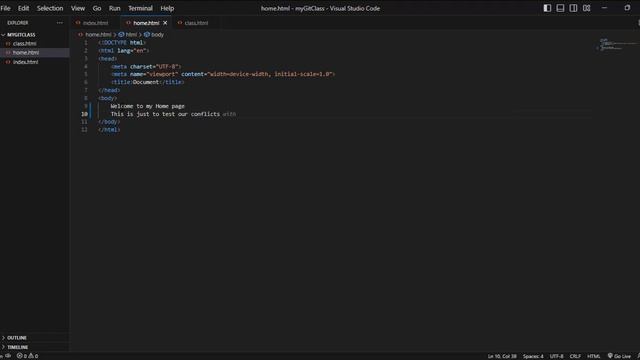Open Explorer's three-dot more actions menu
This screenshot has height=360, width=640.
coord(60,23)
